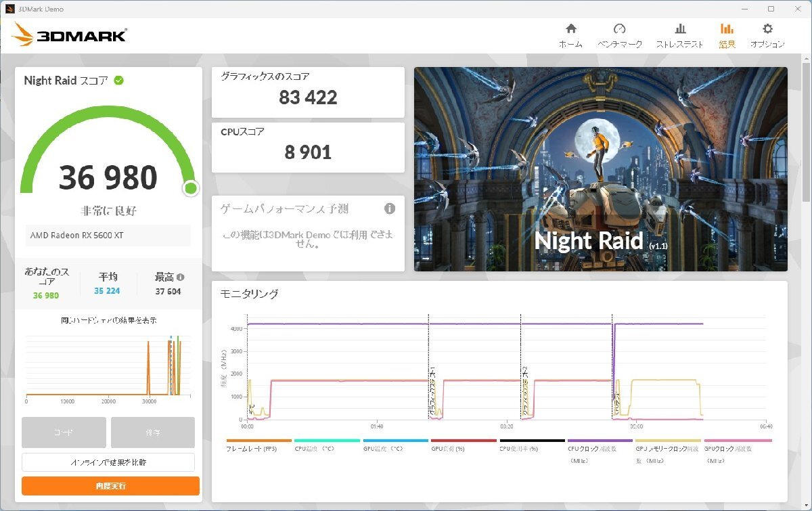Click the 3DMark Demo title bar icon
812x511 pixels.
tap(9, 9)
